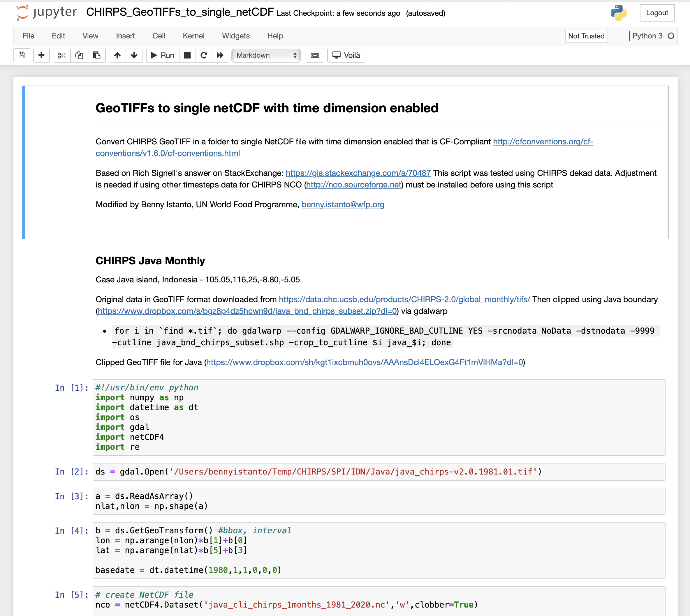Click the move cell down arrow icon

133,55
